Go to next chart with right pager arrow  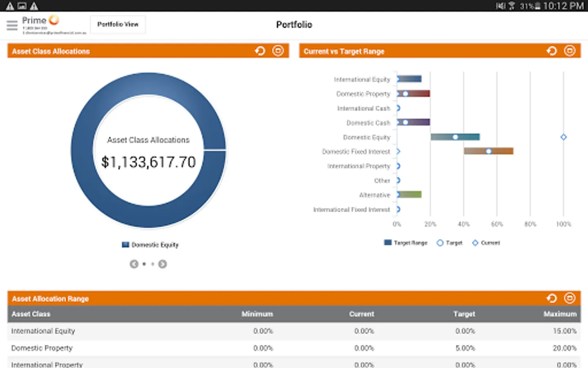coord(163,264)
